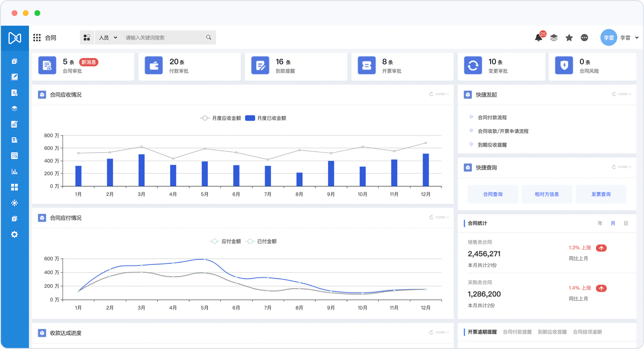Click the settings gear in sidebar
Viewport: 644px width, 349px height.
coord(14,234)
